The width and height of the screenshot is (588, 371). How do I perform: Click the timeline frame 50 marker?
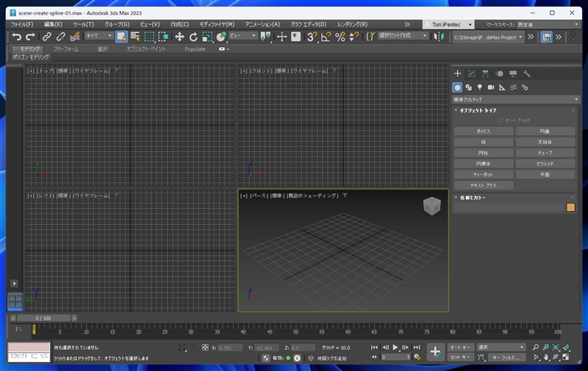click(296, 331)
